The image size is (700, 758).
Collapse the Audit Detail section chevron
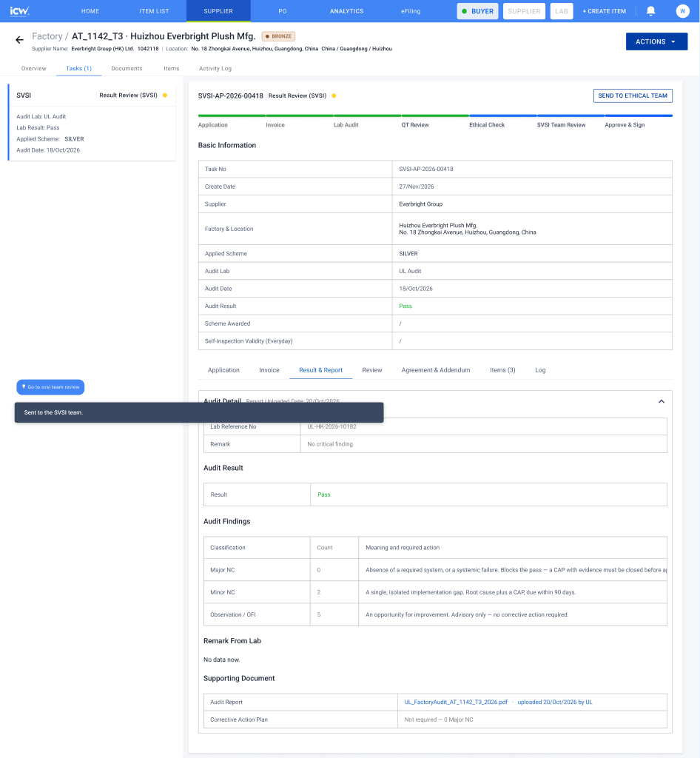point(662,401)
